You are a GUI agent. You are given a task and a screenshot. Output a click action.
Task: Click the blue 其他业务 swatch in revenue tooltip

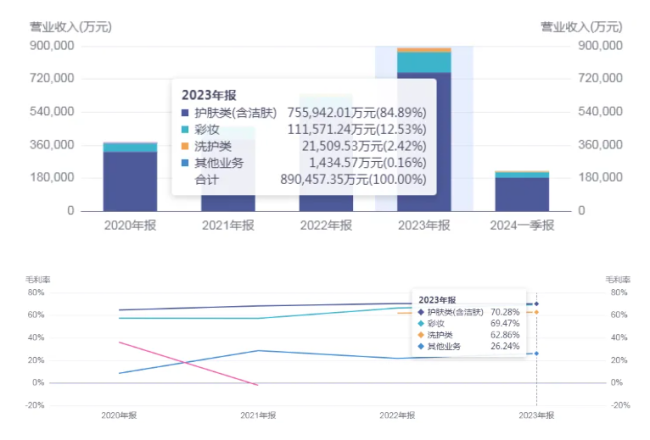pos(185,163)
